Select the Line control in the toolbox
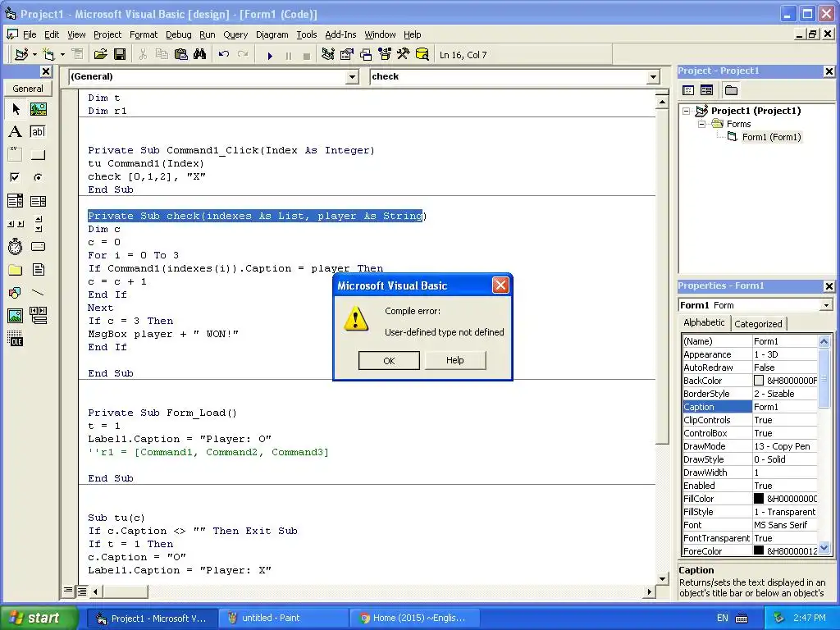The height and width of the screenshot is (630, 840). [38, 293]
